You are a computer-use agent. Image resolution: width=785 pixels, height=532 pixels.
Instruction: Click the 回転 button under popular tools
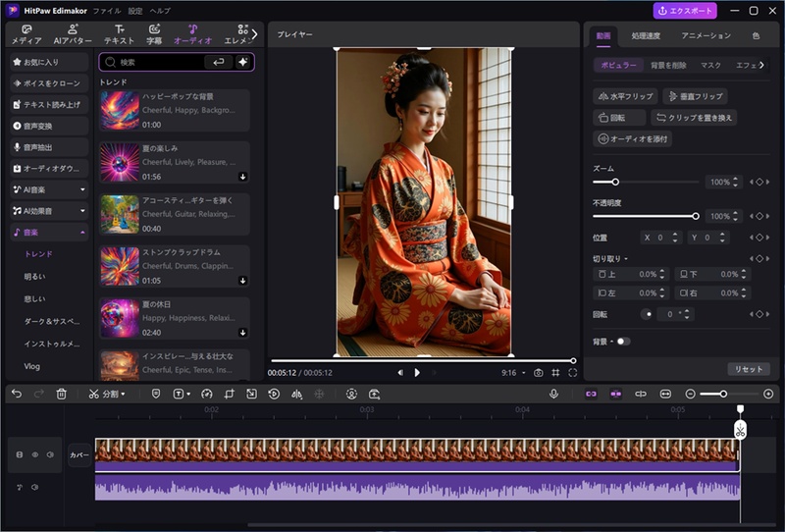(619, 118)
